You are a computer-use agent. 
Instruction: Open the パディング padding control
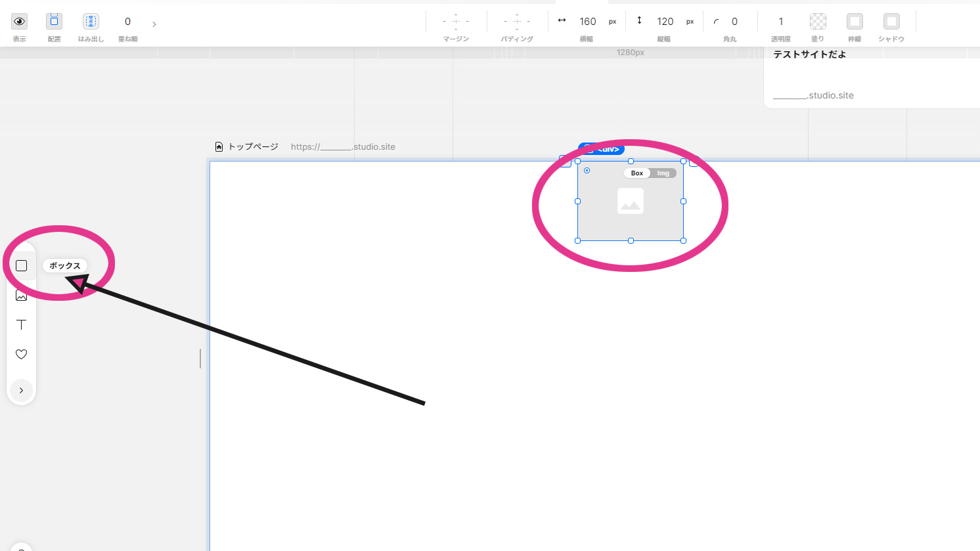click(x=517, y=21)
